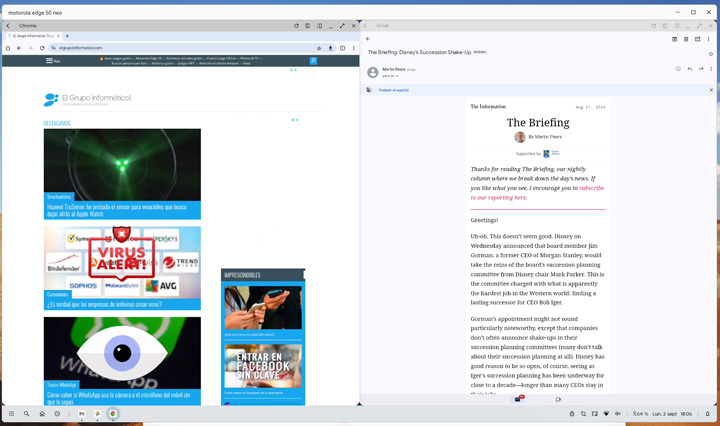The image size is (720, 426).
Task: Open notifications bell in taskbar
Action: pyautogui.click(x=708, y=414)
